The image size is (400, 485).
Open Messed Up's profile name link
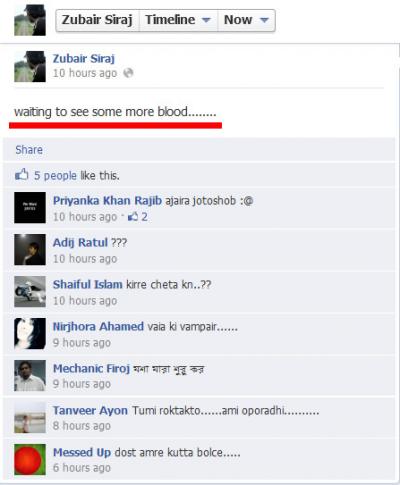82,452
